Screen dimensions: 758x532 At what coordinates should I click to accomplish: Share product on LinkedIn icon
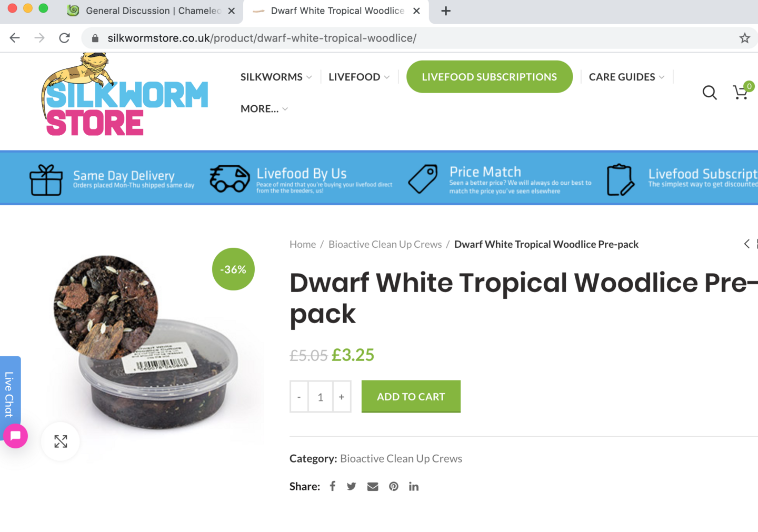point(414,486)
